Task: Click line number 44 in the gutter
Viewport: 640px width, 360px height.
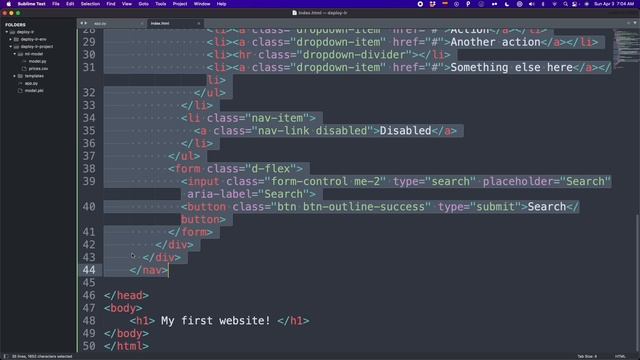Action: (x=89, y=270)
